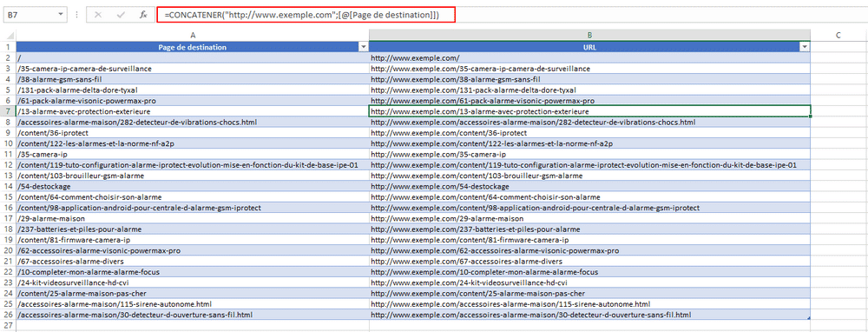
Task: Select column A cell /10-completer-mon-alarme-alarme-focus
Action: 192,272
